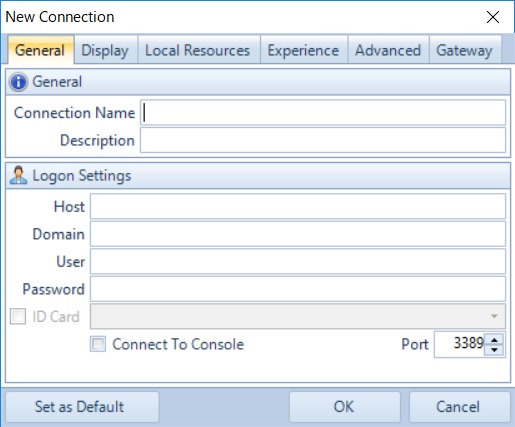
Task: Confirm the connection with OK
Action: [x=345, y=407]
